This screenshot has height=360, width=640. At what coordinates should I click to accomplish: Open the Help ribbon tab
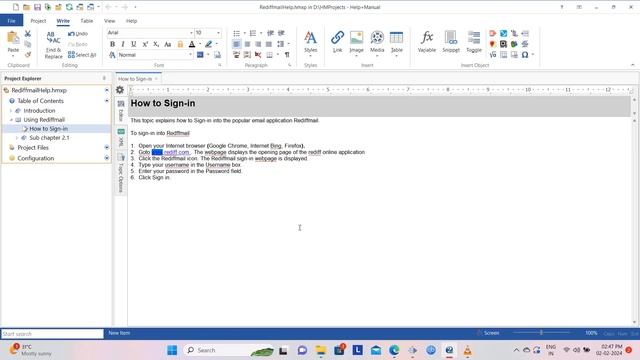(131, 21)
